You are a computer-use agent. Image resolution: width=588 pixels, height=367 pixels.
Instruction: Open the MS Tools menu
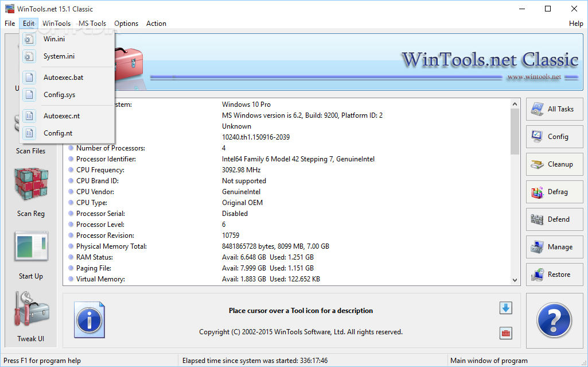(x=92, y=24)
